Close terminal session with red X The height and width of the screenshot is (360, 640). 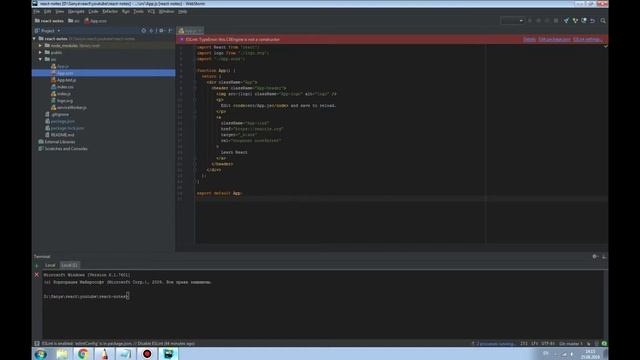37,275
